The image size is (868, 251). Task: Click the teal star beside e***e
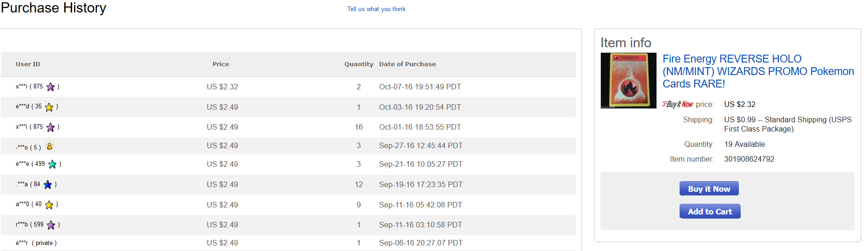pos(52,164)
